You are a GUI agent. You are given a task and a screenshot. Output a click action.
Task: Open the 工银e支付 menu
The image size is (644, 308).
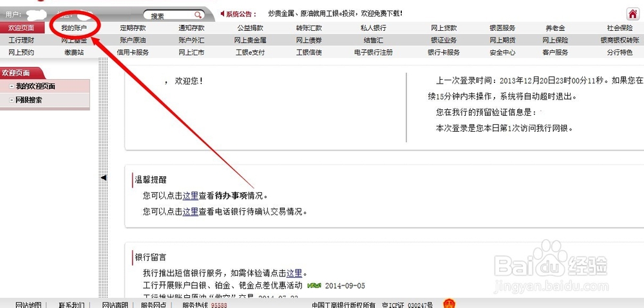(250, 53)
